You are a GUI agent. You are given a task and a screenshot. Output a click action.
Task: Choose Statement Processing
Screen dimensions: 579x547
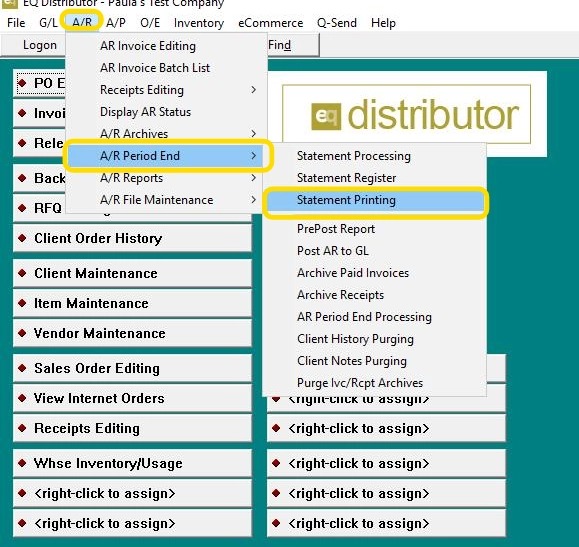click(375, 156)
